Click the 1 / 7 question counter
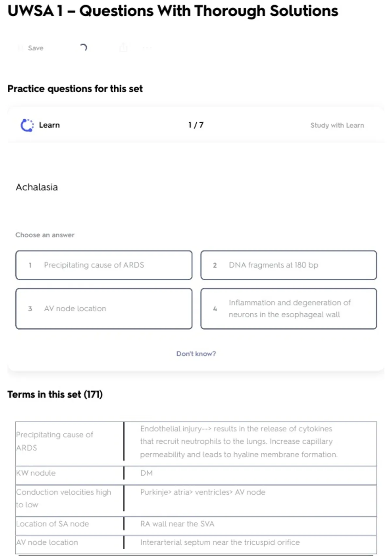The width and height of the screenshot is (392, 556). (196, 125)
